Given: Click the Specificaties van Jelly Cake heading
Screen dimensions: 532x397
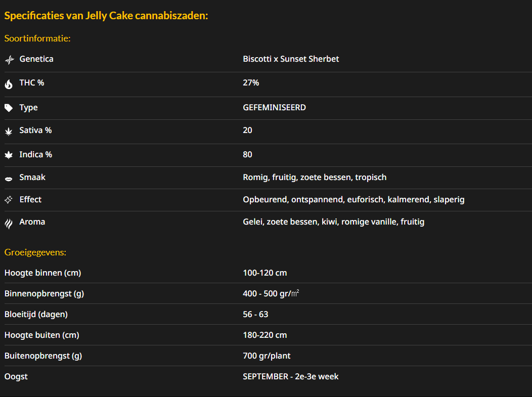Looking at the screenshot, I should click(106, 16).
